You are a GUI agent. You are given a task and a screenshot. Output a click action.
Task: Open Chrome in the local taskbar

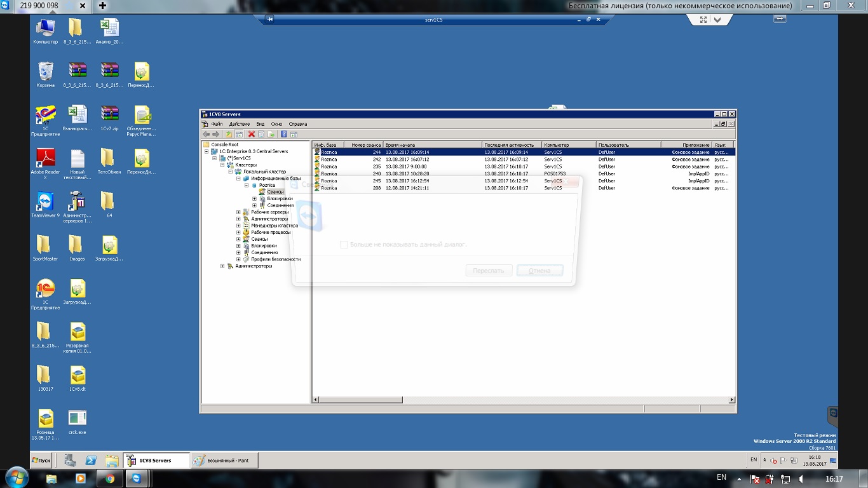click(x=109, y=478)
